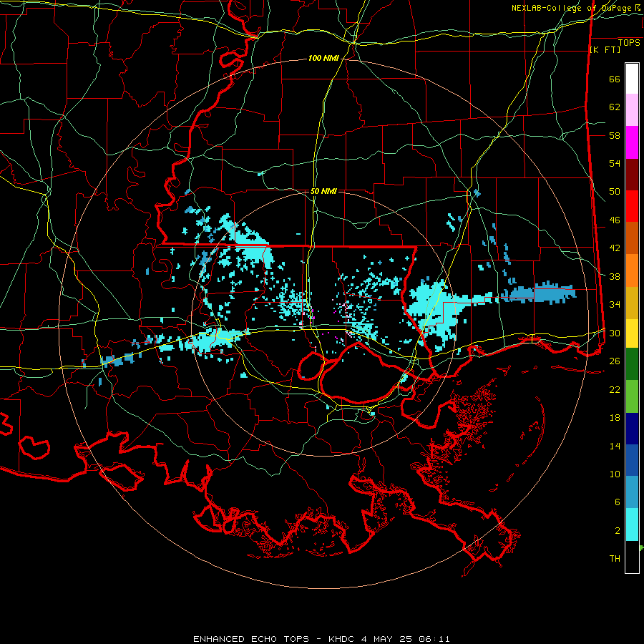644x644 pixels.
Task: Click the legend value "62"
Action: coord(615,107)
